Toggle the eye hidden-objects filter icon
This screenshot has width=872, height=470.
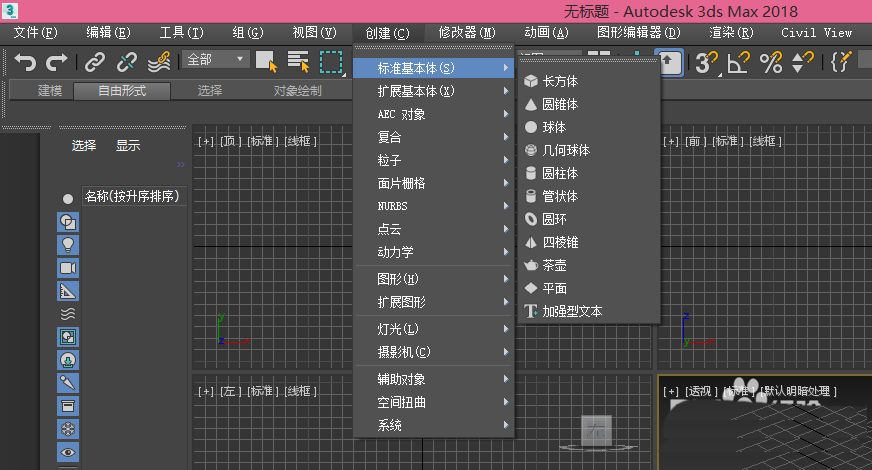click(68, 452)
